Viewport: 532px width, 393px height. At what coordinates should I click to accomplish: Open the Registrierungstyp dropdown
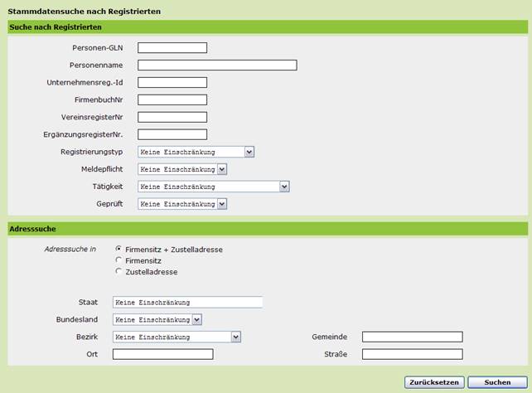(196, 152)
